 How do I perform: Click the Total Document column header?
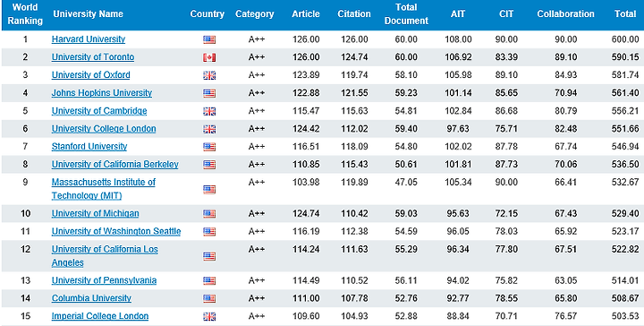[x=406, y=14]
